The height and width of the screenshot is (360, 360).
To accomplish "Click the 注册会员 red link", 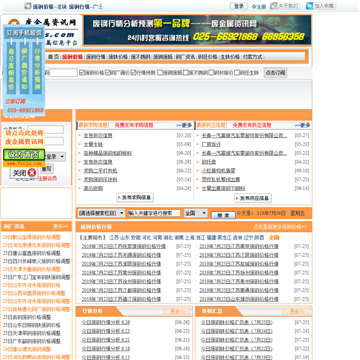I will pyautogui.click(x=47, y=179).
